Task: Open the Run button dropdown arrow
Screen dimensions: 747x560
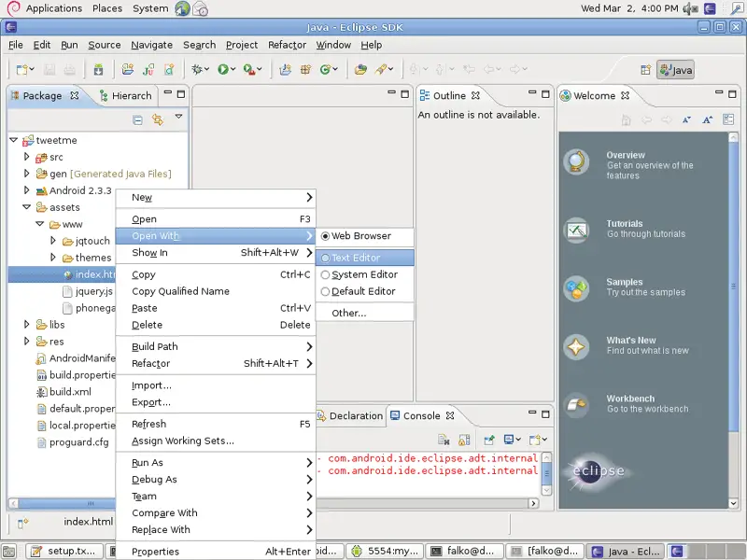Action: [x=233, y=69]
